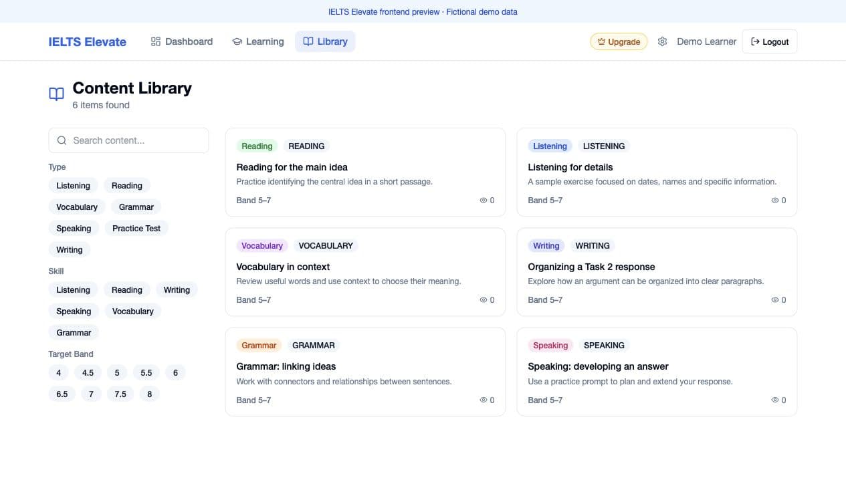Choose target band 4
Screen dimensions: 846x504
[59, 373]
